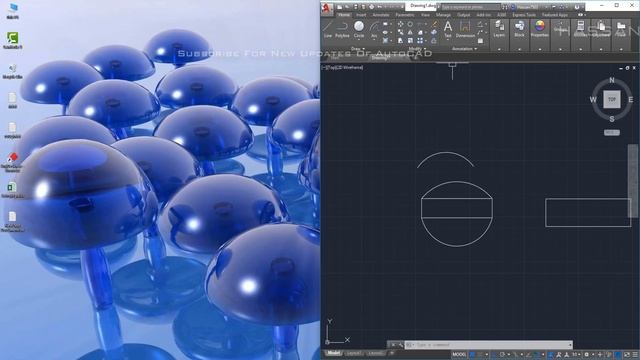The height and width of the screenshot is (360, 640).
Task: Open the status bar Customization menu icon
Action: 635,355
